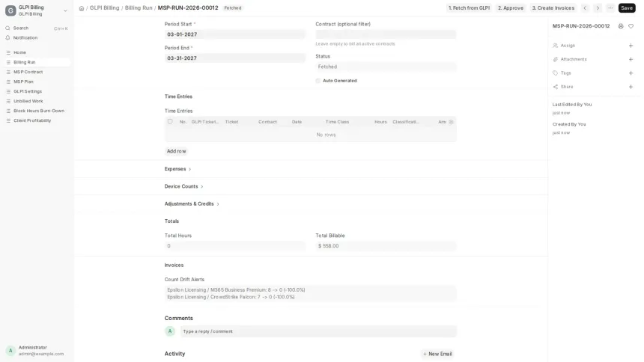Click the GLPI Billing app logo
This screenshot has height=362, width=644.
(x=10, y=10)
